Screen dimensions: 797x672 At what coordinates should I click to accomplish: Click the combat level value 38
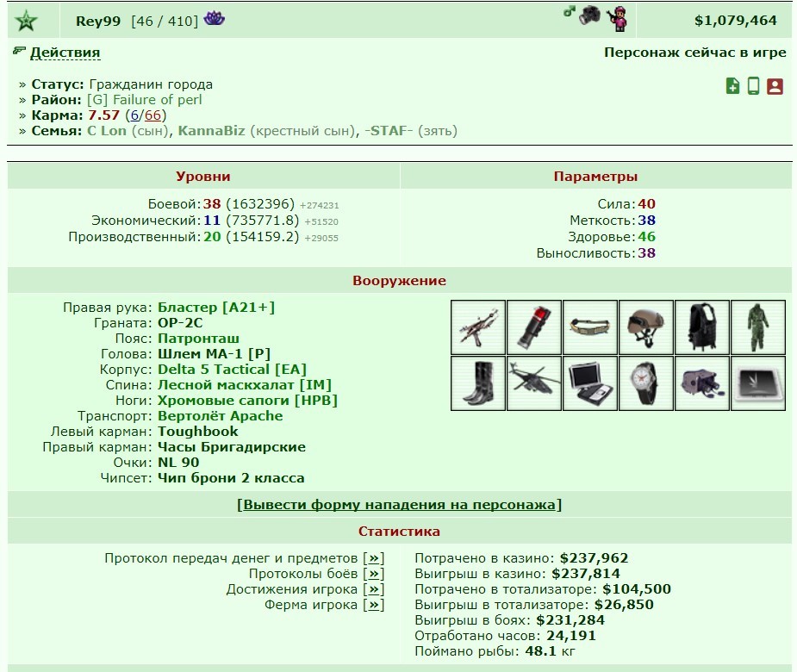point(212,204)
